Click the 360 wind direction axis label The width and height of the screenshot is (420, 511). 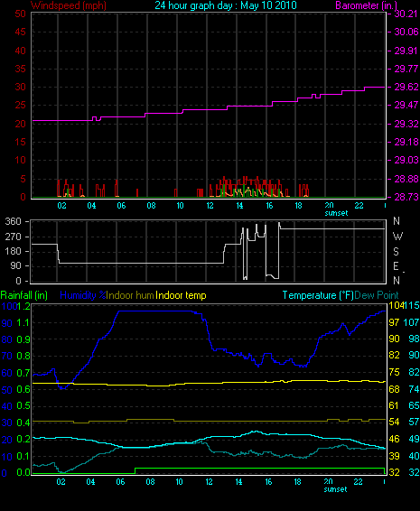(x=13, y=221)
